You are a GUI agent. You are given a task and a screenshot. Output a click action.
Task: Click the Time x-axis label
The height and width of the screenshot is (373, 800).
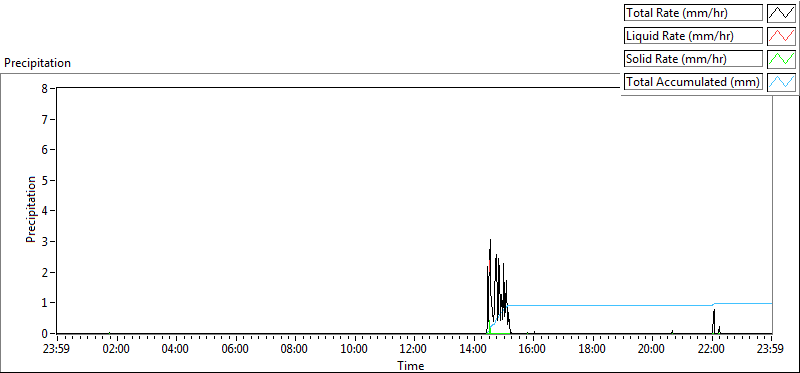tap(411, 366)
